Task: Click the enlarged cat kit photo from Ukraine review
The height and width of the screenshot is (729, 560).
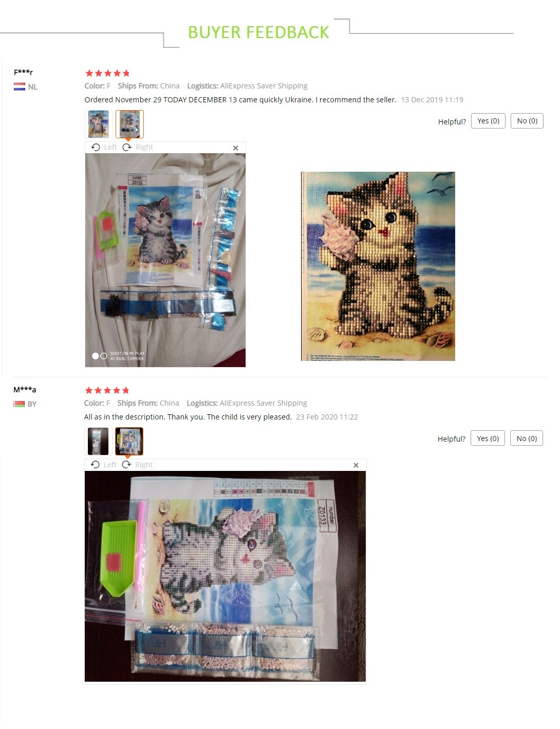Action: point(165,260)
